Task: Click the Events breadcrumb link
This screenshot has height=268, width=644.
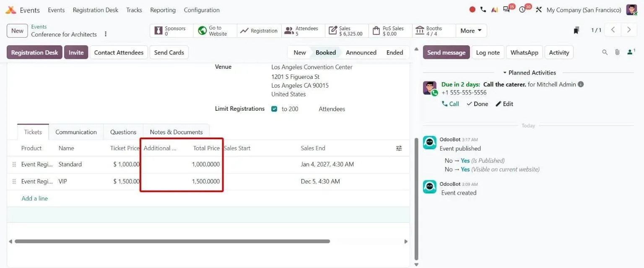Action: 39,26
